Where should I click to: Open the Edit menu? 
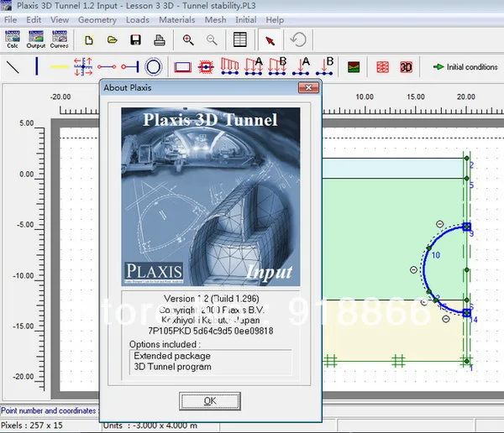pyautogui.click(x=34, y=20)
